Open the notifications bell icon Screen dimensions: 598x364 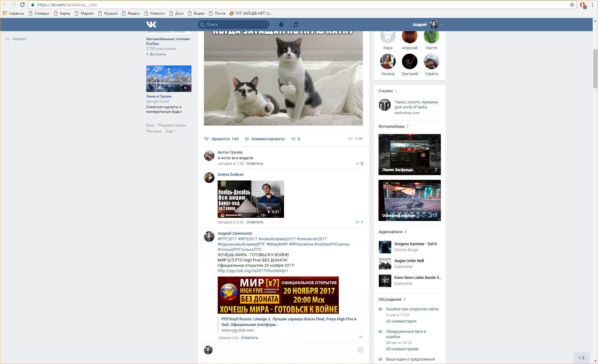tap(281, 24)
